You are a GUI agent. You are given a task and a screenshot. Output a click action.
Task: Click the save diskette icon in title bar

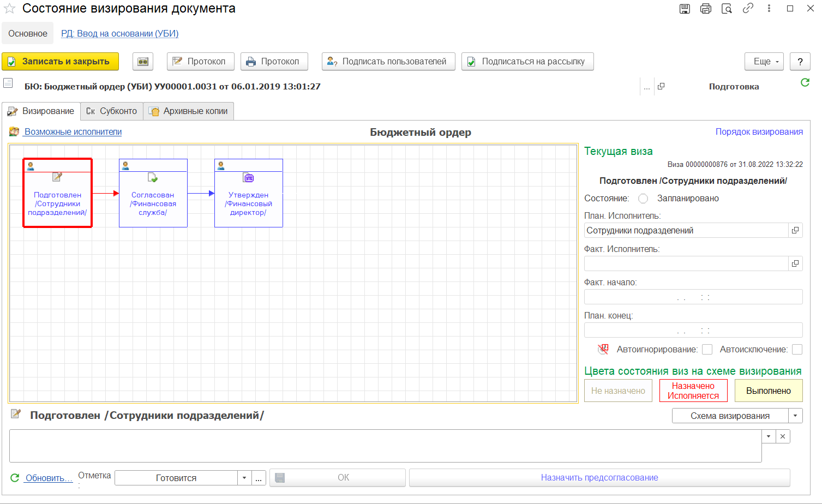click(x=685, y=9)
